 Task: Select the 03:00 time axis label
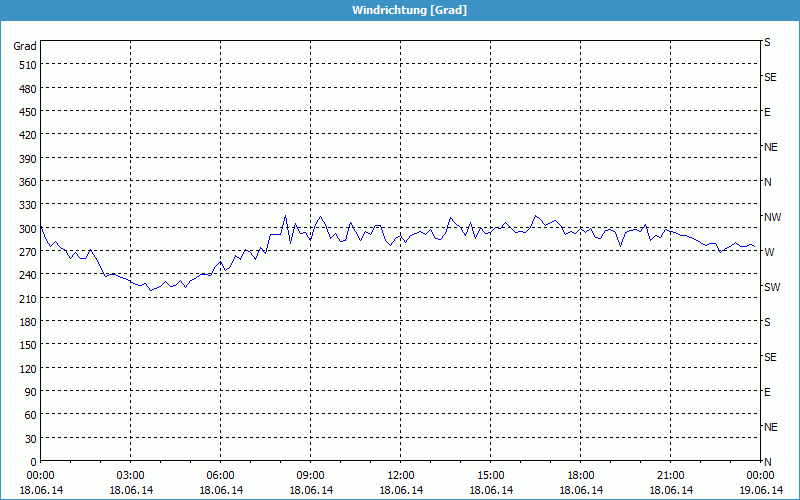point(131,475)
